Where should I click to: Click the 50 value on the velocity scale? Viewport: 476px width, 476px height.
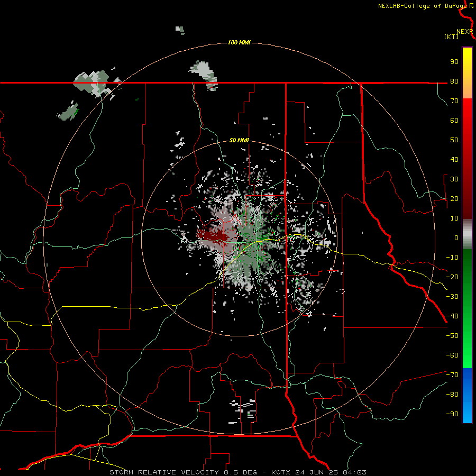454,140
